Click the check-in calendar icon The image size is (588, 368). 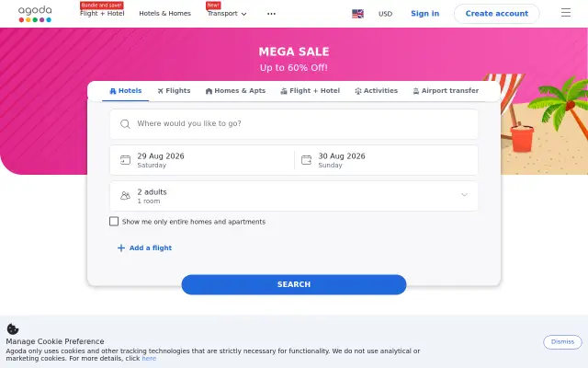(x=125, y=160)
